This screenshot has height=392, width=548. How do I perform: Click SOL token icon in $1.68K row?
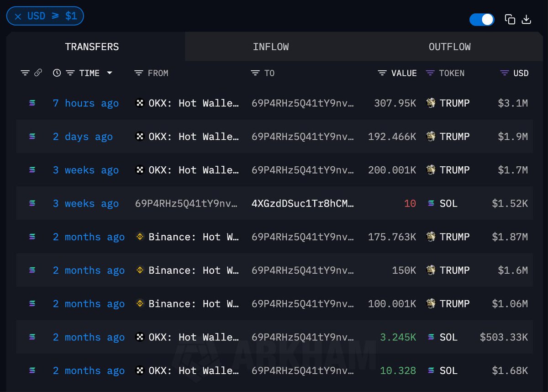pos(431,371)
